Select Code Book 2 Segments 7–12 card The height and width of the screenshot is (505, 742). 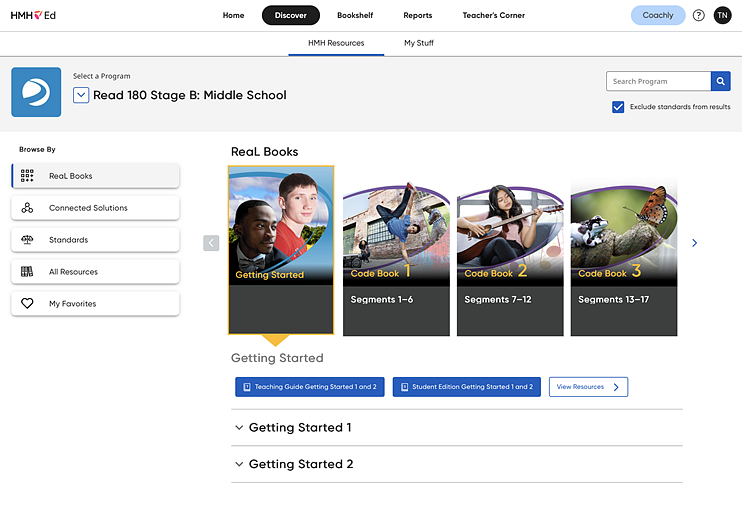(x=510, y=258)
